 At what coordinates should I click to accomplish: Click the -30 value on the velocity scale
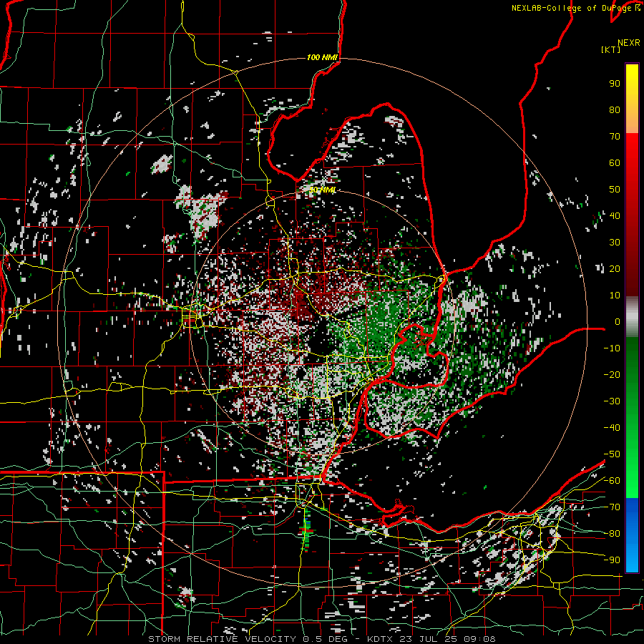612,401
